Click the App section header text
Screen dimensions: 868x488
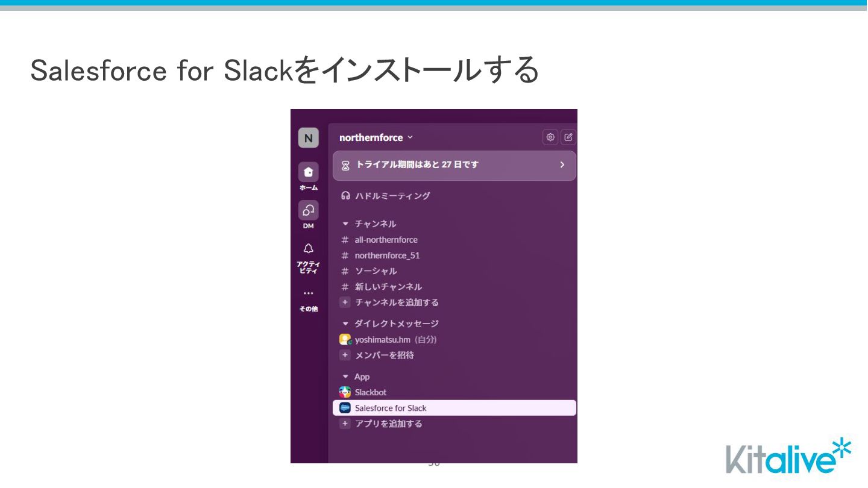click(x=362, y=377)
